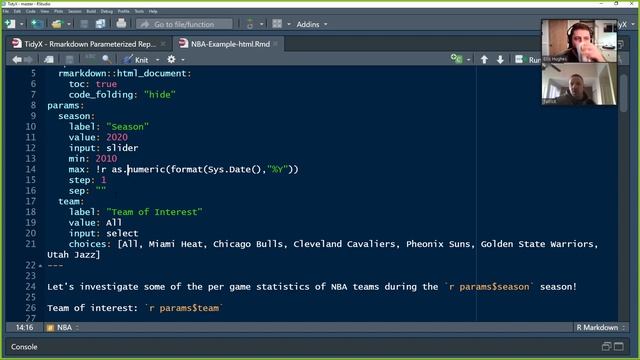The image size is (640, 360).
Task: Open the Profile menu
Action: pyautogui.click(x=123, y=11)
